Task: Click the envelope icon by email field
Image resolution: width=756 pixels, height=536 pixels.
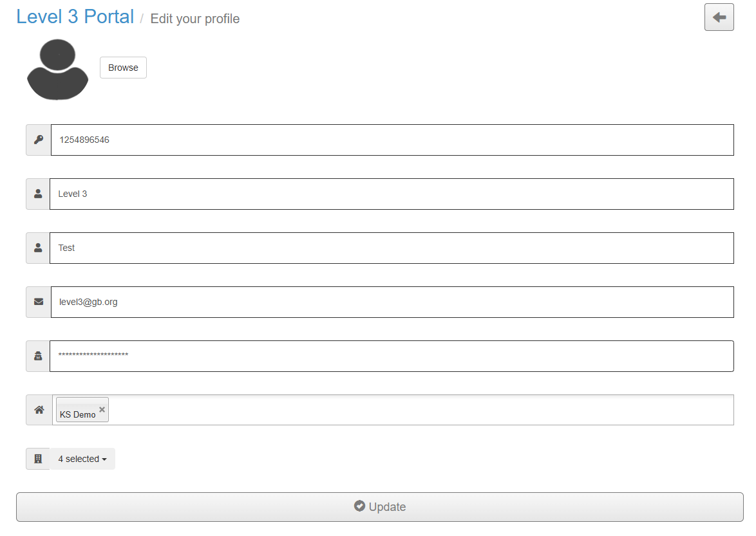Action: pyautogui.click(x=39, y=302)
